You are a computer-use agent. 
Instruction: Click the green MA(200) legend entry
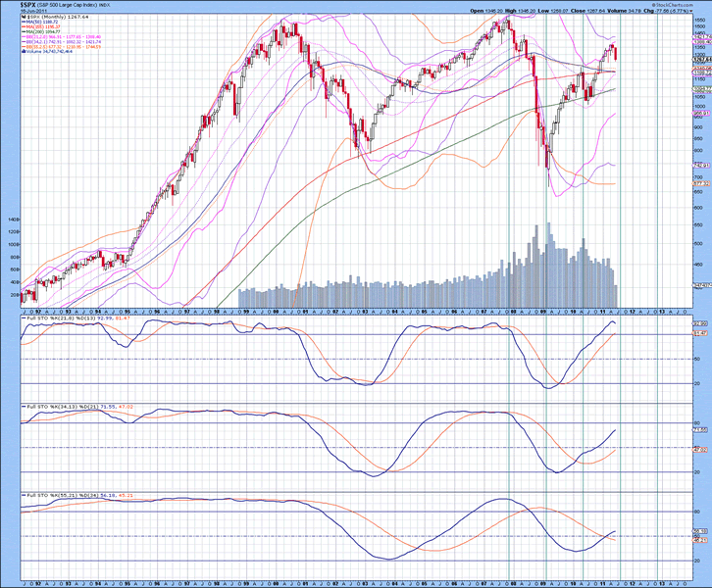41,31
